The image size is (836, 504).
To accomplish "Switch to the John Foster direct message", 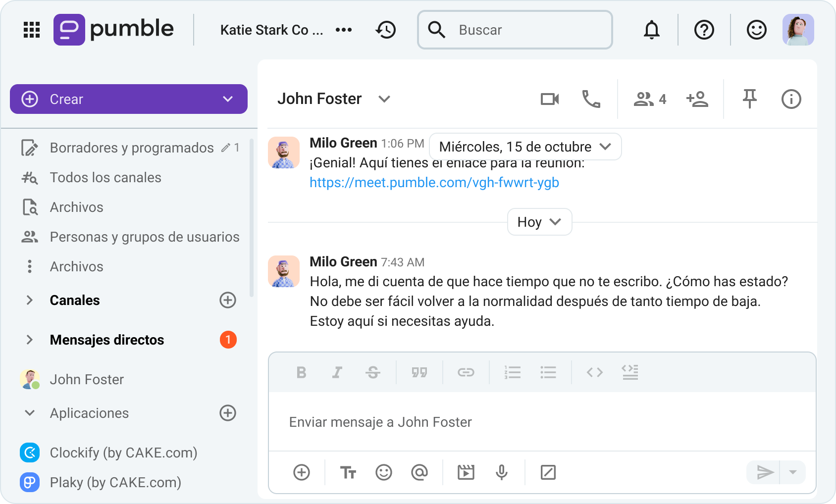I will [x=87, y=379].
